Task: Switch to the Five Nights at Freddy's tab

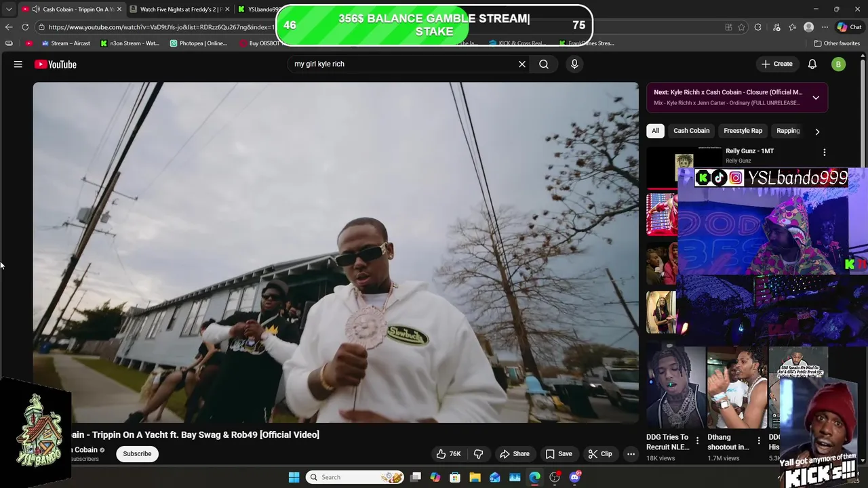Action: click(179, 9)
